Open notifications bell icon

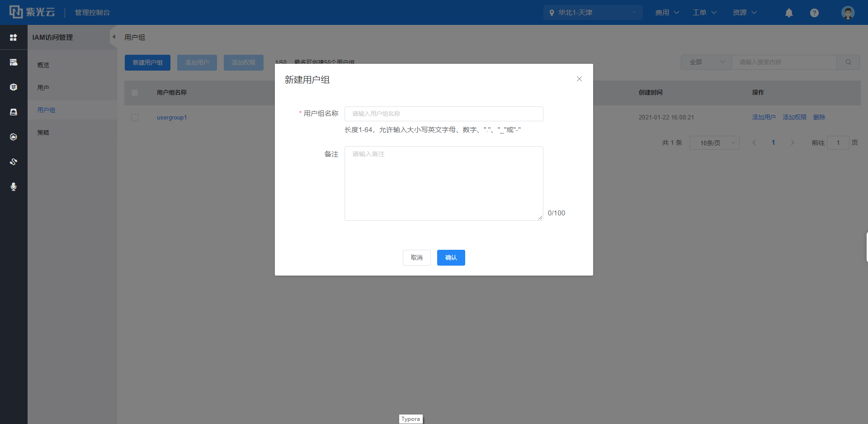pyautogui.click(x=789, y=13)
